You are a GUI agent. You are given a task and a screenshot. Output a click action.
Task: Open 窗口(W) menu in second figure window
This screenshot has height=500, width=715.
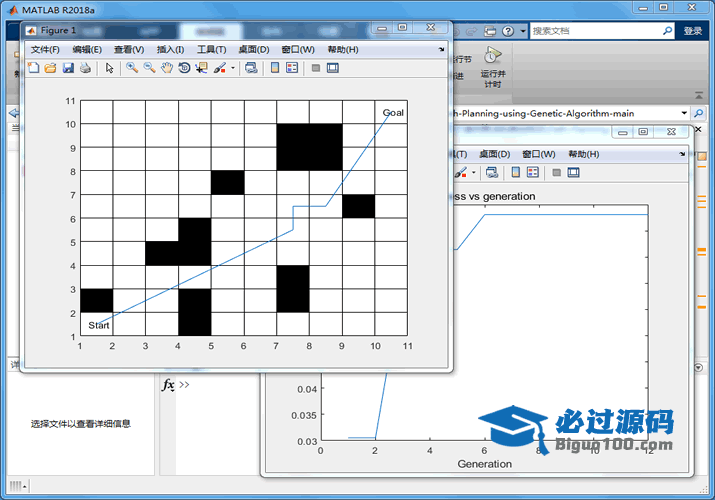pos(539,154)
